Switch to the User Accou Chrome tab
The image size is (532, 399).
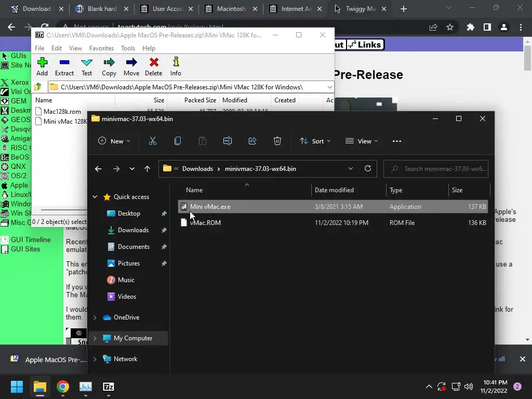pyautogui.click(x=166, y=9)
